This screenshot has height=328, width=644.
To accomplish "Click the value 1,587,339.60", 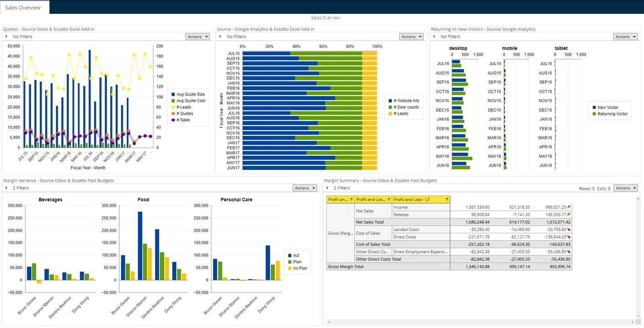I will tap(477, 207).
